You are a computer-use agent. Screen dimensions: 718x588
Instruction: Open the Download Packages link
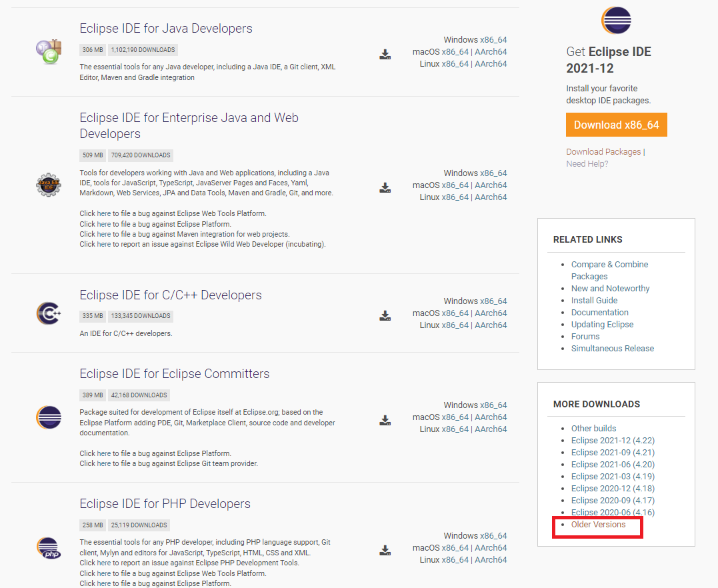pyautogui.click(x=603, y=151)
